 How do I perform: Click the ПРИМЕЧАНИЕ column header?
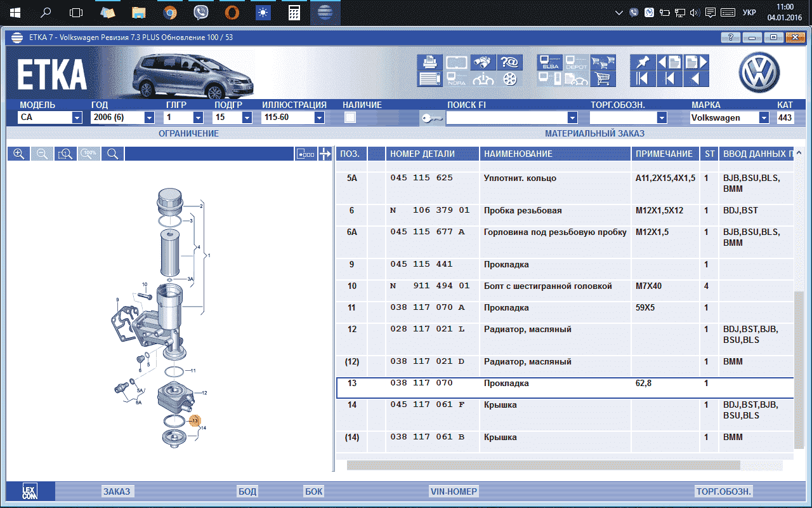point(665,154)
